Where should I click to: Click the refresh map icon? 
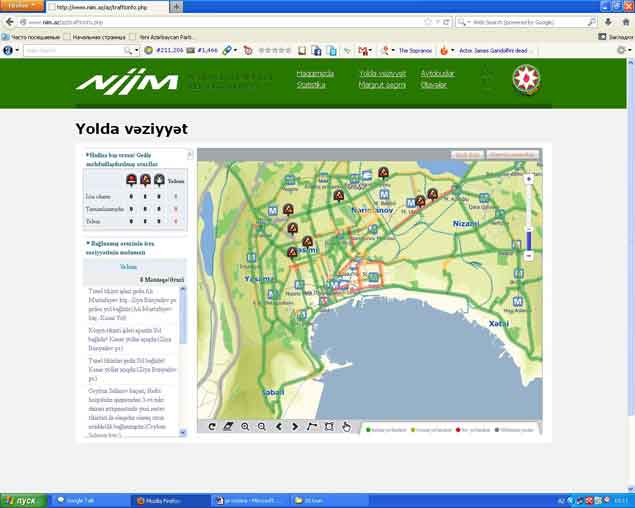coord(211,426)
